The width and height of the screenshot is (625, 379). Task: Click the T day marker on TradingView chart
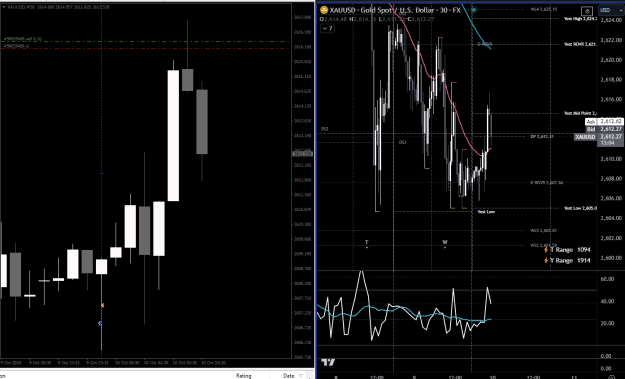367,242
